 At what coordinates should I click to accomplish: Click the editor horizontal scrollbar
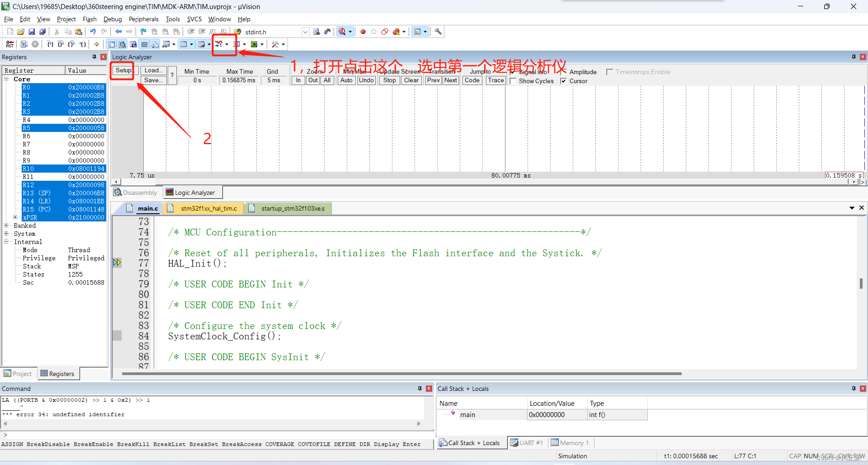401,374
